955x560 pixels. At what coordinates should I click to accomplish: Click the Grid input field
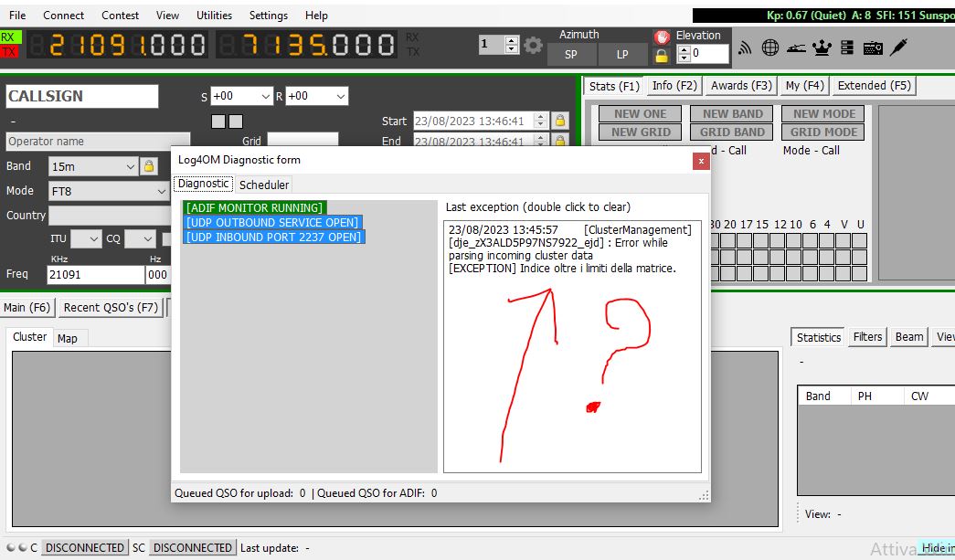302,140
